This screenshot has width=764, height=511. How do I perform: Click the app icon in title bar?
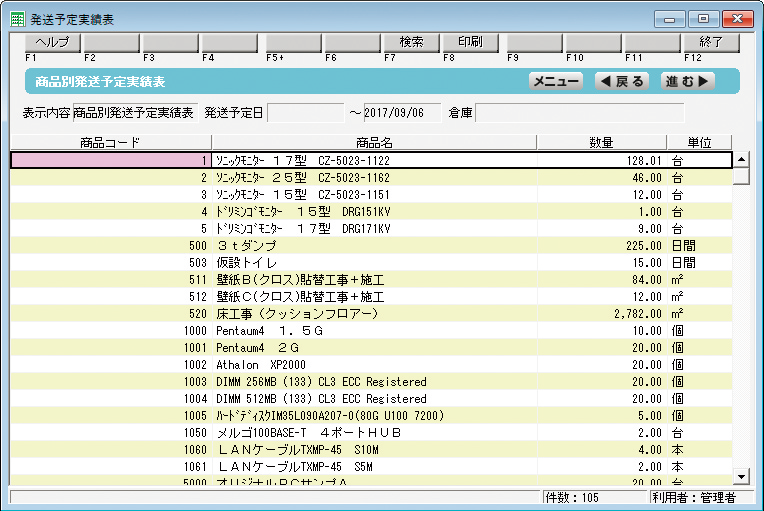[x=17, y=18]
